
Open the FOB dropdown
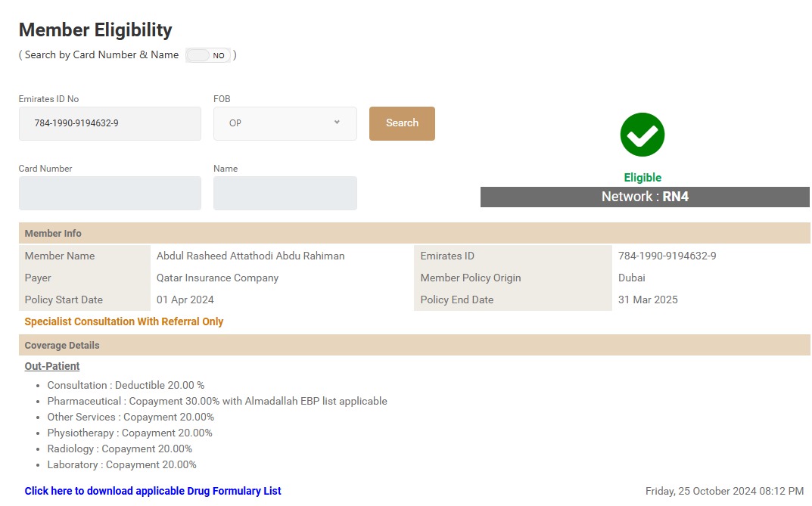point(285,123)
